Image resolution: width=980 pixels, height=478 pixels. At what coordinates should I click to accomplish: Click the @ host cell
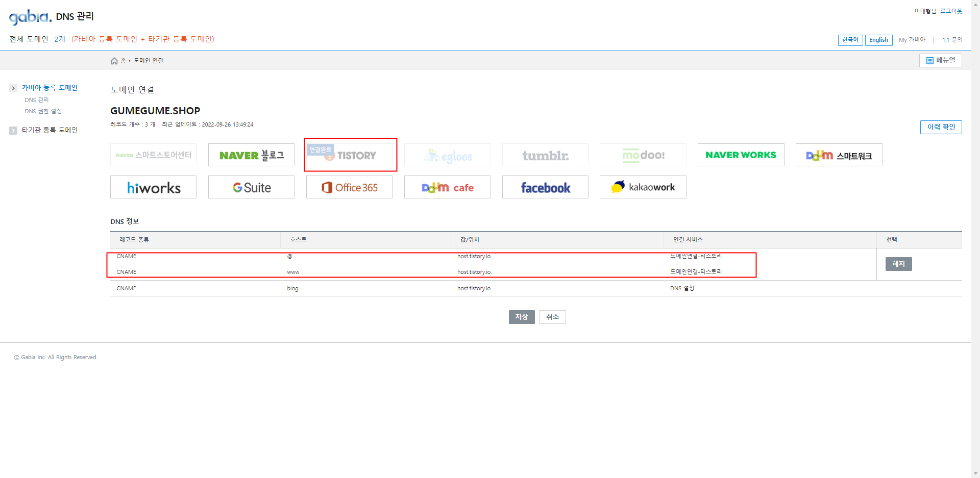[289, 256]
